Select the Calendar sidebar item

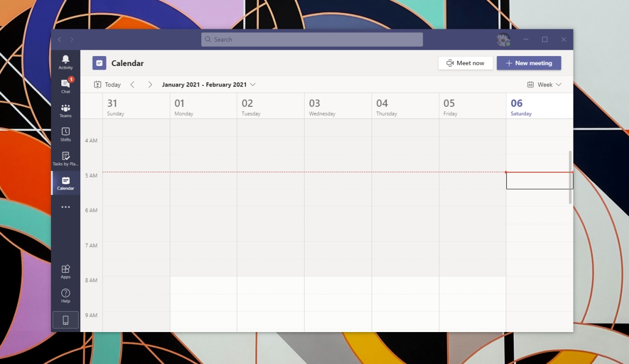(66, 183)
